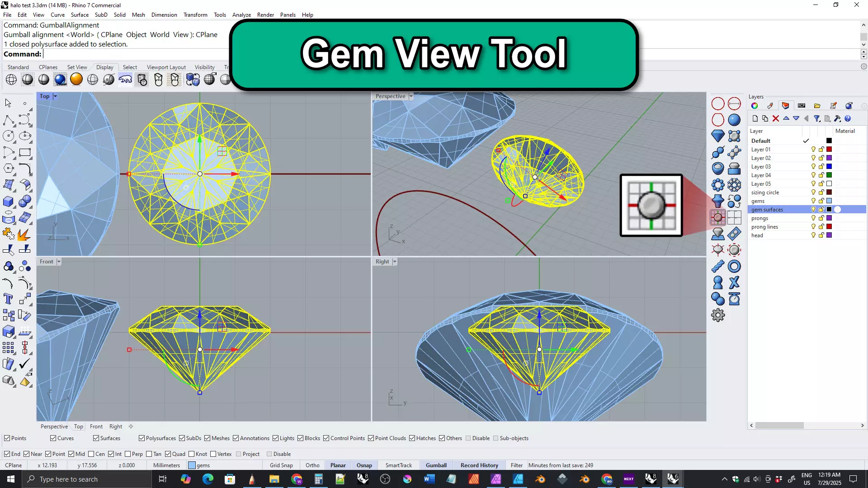
Task: Expand the Right viewport title dropdown
Action: coord(395,262)
